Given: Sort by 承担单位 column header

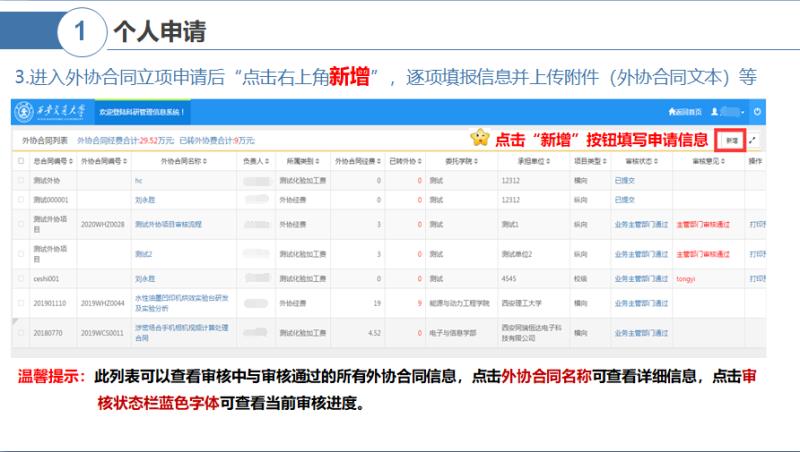Looking at the screenshot, I should 535,161.
